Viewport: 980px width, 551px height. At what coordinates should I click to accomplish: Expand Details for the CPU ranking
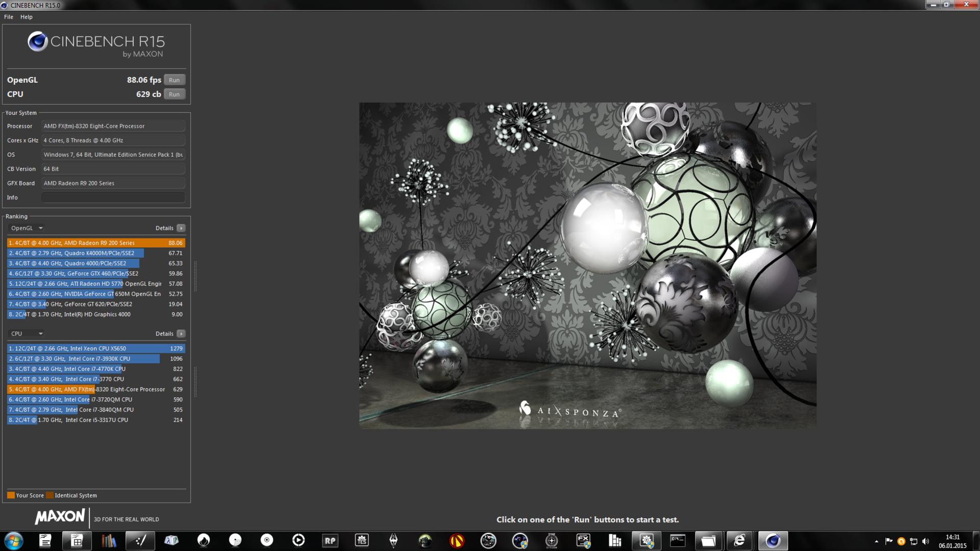pyautogui.click(x=181, y=333)
